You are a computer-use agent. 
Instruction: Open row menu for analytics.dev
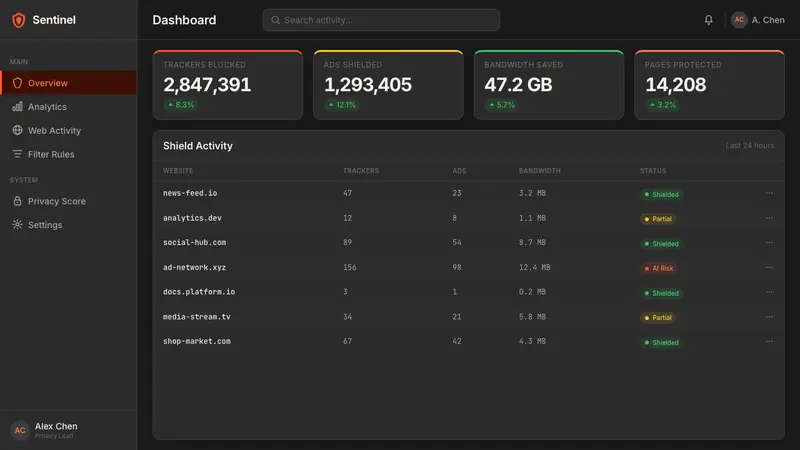point(769,218)
